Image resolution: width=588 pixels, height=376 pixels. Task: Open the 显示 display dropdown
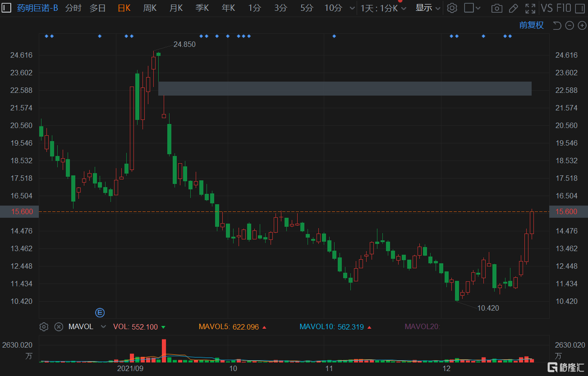pyautogui.click(x=427, y=8)
